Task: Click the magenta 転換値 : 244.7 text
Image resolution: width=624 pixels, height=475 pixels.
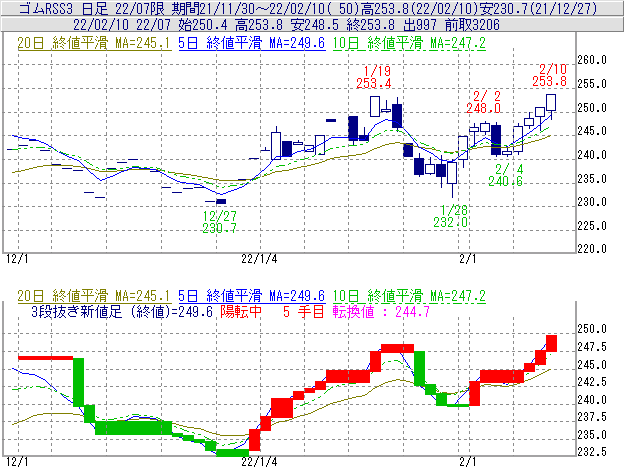Action: (381, 311)
